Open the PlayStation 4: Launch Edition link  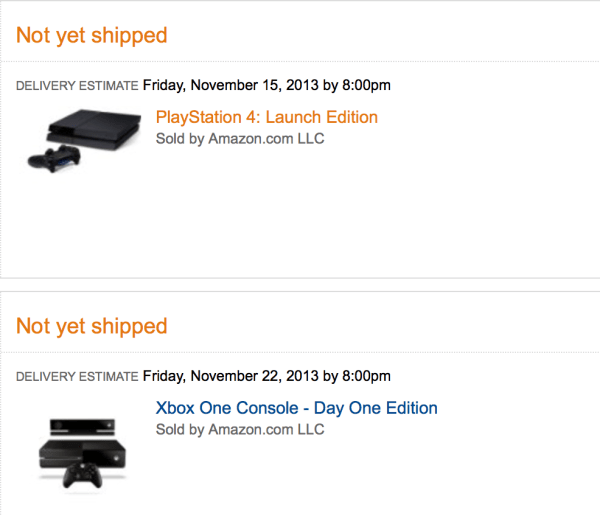coord(266,117)
